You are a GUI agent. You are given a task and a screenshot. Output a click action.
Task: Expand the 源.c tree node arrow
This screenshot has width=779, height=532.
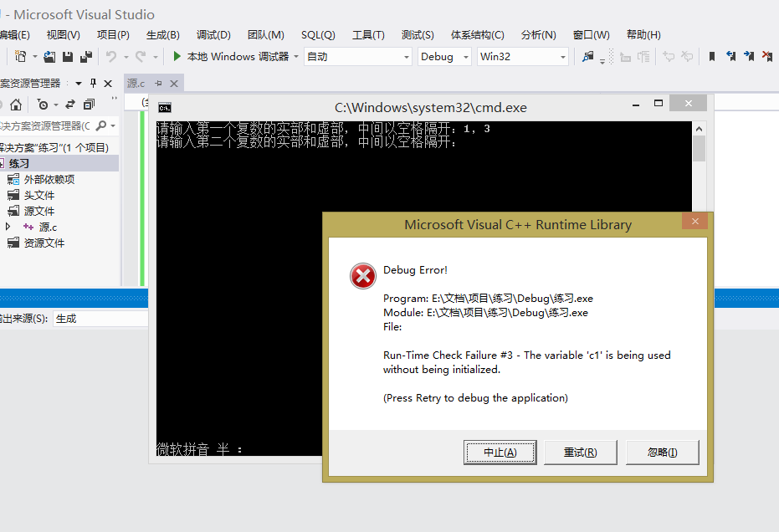8,227
